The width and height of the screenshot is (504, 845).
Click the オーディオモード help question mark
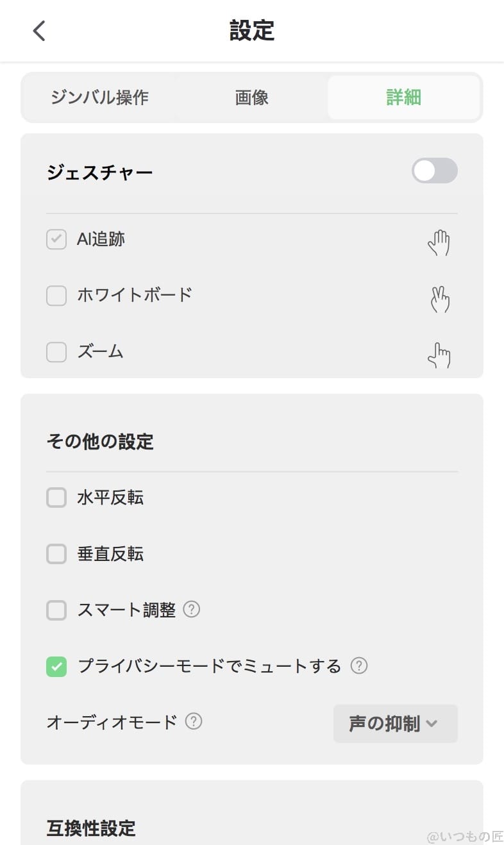(x=194, y=721)
